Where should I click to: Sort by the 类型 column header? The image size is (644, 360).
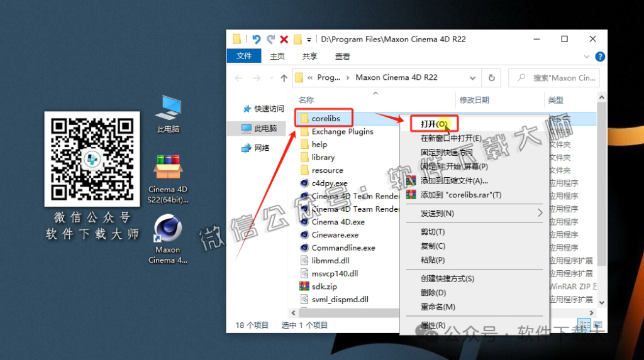pyautogui.click(x=556, y=100)
